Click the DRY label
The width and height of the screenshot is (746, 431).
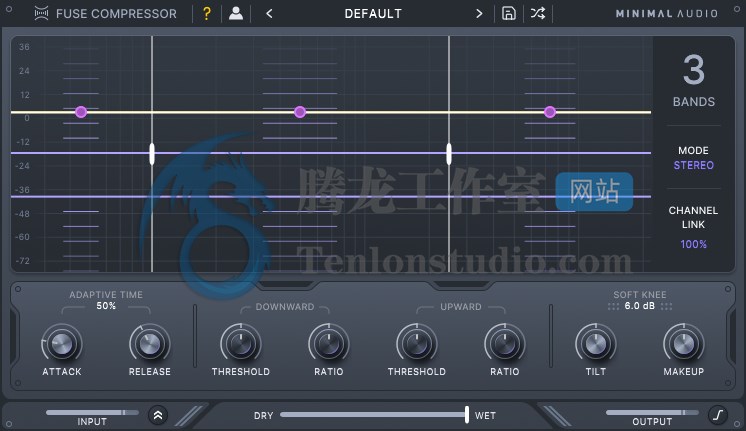(x=264, y=415)
